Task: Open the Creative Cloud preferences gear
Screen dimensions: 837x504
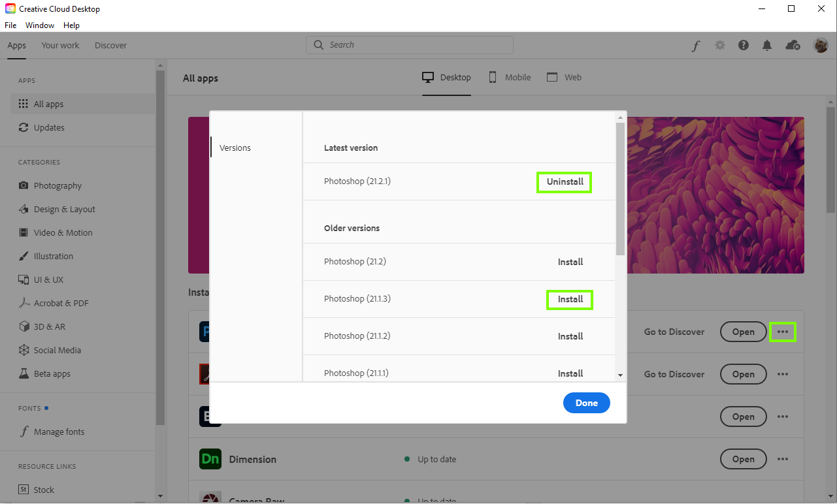Action: (x=719, y=44)
